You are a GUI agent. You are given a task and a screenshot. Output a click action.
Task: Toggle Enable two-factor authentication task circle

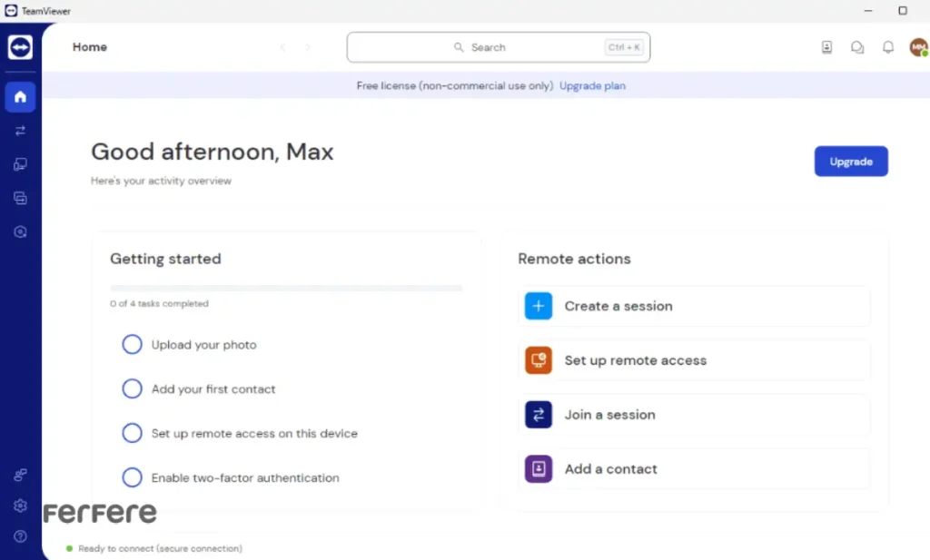(x=133, y=477)
